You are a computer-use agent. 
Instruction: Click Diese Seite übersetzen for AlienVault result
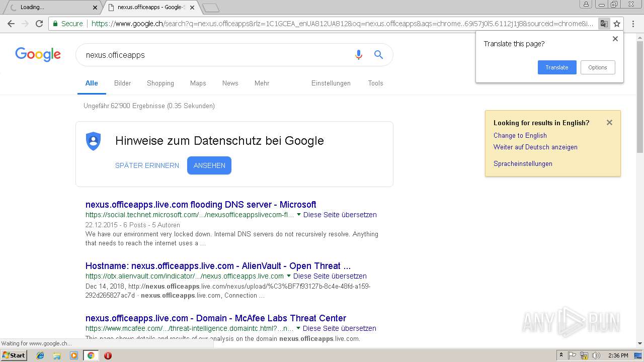coord(330,276)
